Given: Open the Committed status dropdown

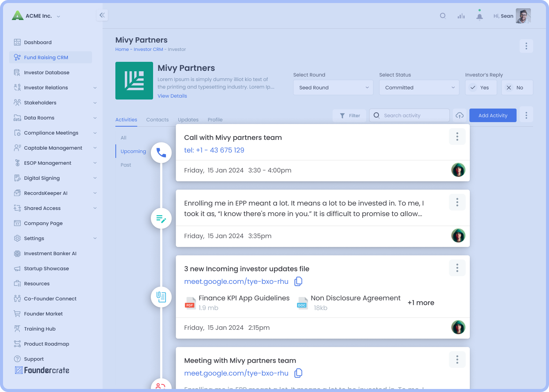Looking at the screenshot, I should pyautogui.click(x=419, y=87).
